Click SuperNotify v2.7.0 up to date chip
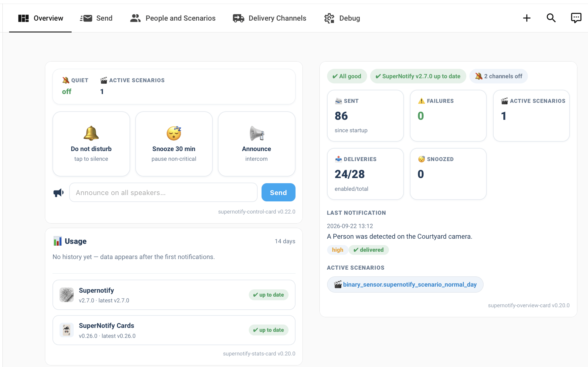 click(418, 76)
